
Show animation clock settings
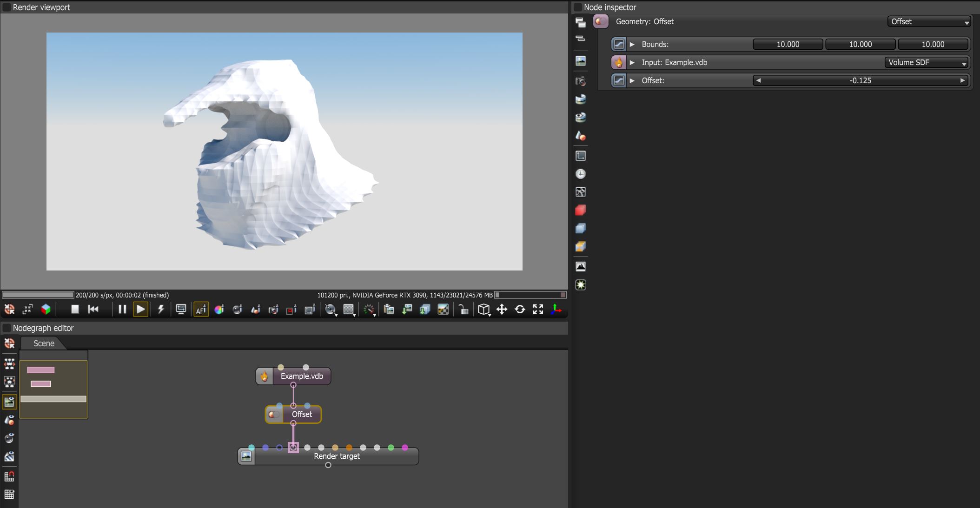click(x=580, y=174)
